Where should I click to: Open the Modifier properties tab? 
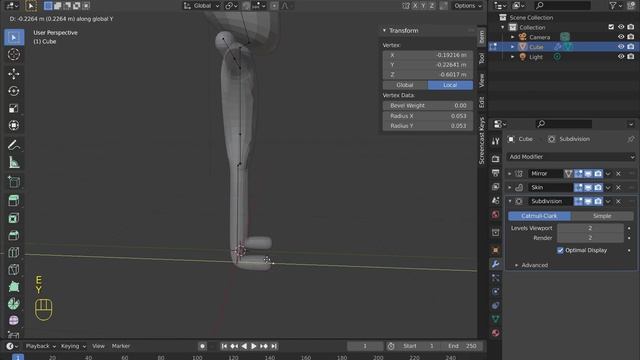[496, 264]
